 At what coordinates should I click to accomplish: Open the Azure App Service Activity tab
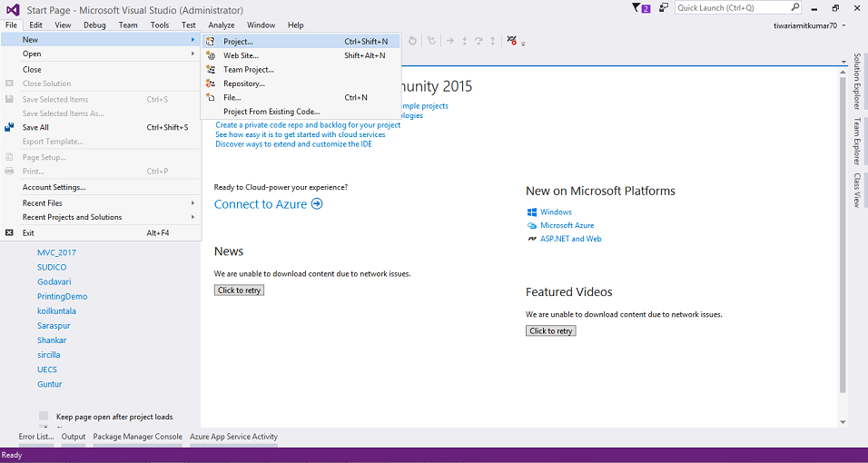coord(233,437)
